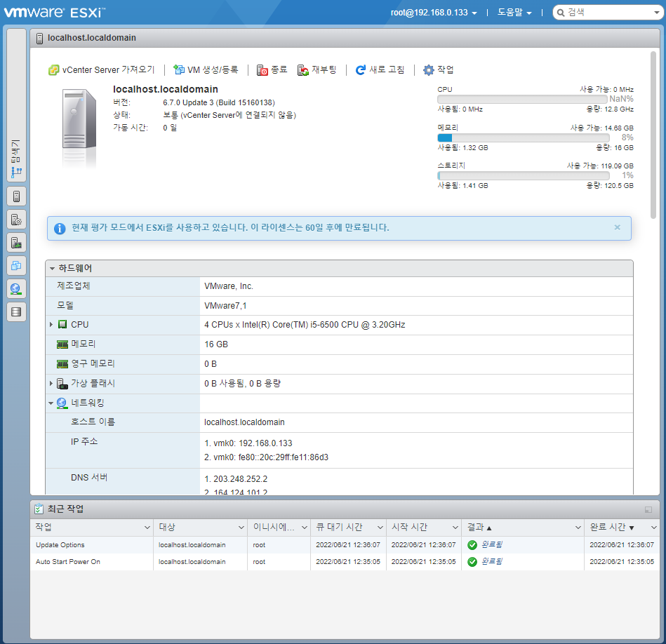Viewport: 666px width, 644px height.
Task: Open the Manage icon in the left navigator
Action: coord(17,220)
